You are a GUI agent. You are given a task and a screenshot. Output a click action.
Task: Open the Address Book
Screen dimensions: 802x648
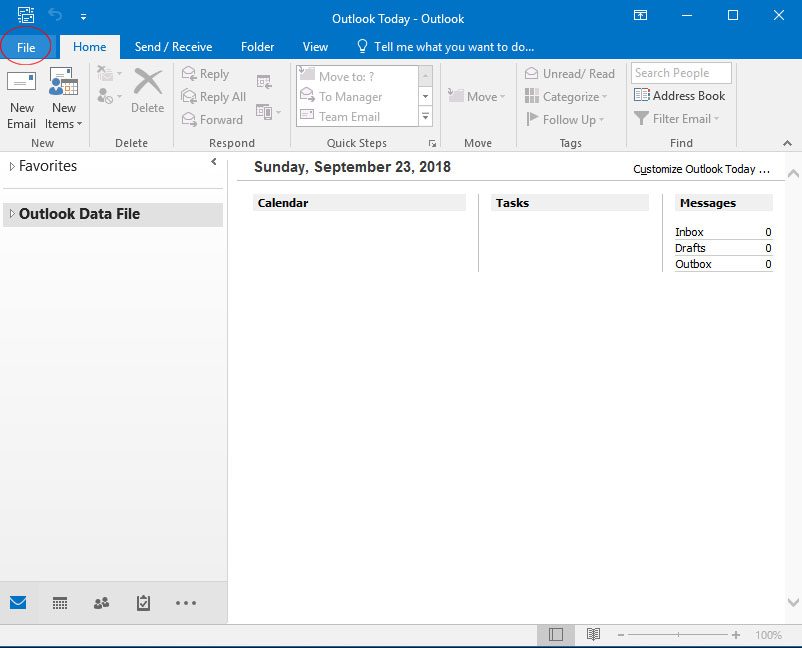click(x=680, y=96)
